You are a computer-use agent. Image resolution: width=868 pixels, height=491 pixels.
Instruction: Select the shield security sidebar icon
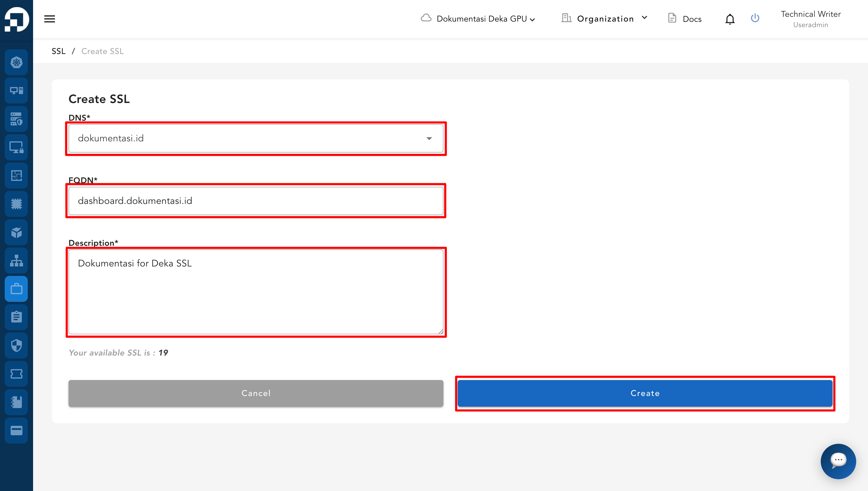[16, 346]
